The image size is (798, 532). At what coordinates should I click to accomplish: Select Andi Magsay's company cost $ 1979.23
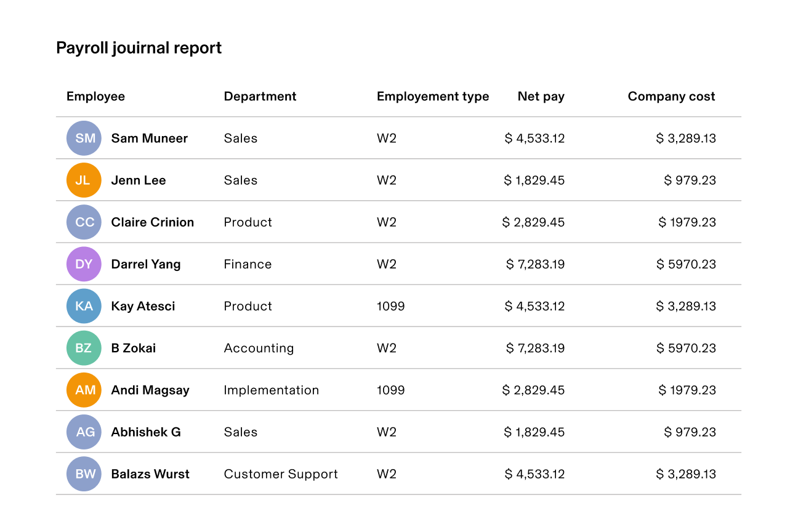tap(687, 390)
